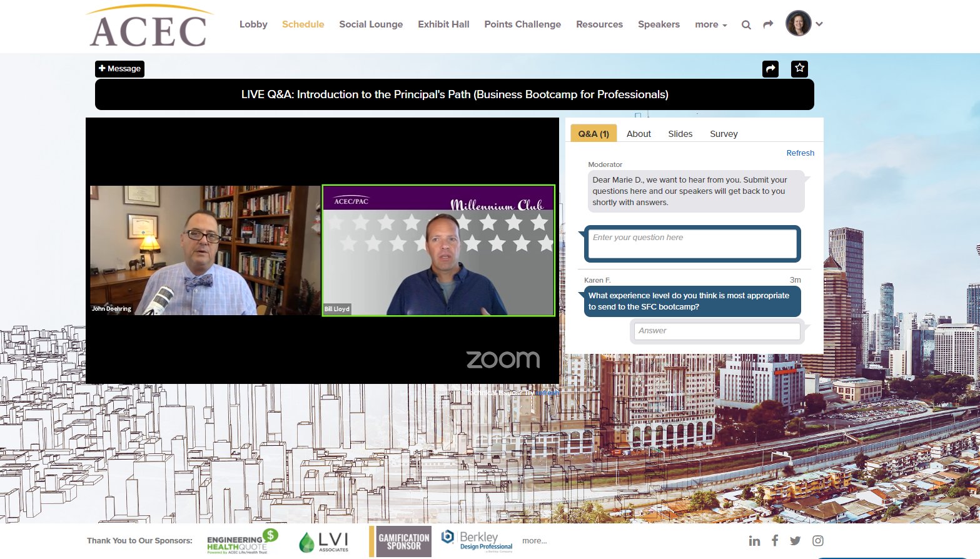Click the ACEC logo
The image size is (980, 559).
(149, 27)
